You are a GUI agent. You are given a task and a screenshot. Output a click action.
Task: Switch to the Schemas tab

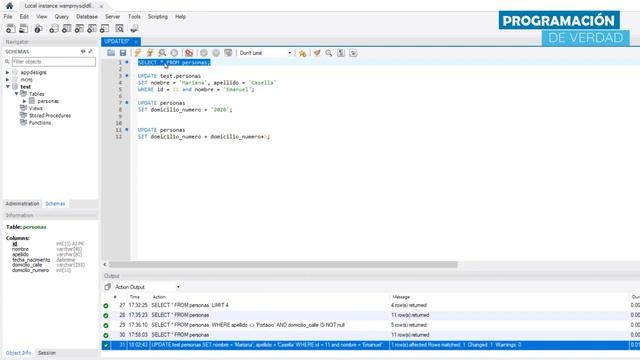click(55, 204)
